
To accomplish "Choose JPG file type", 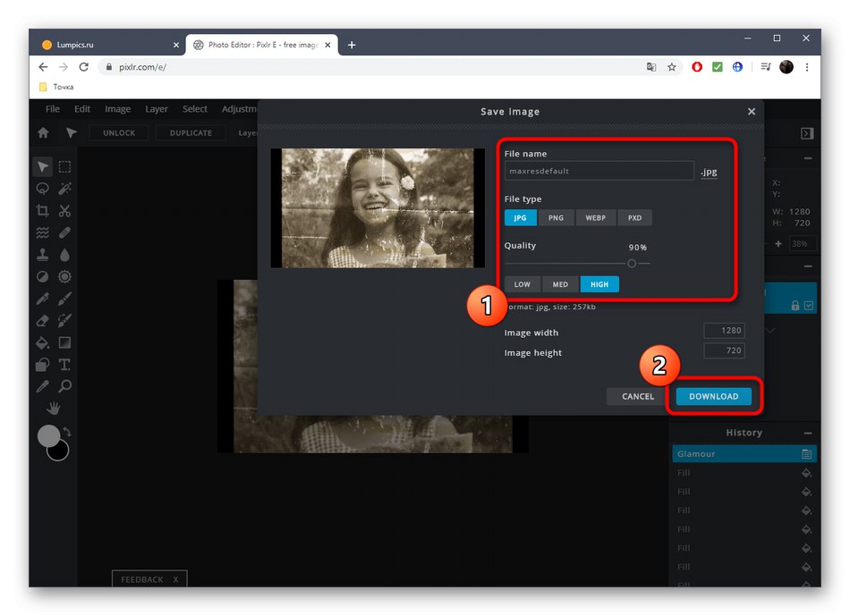I will (520, 218).
